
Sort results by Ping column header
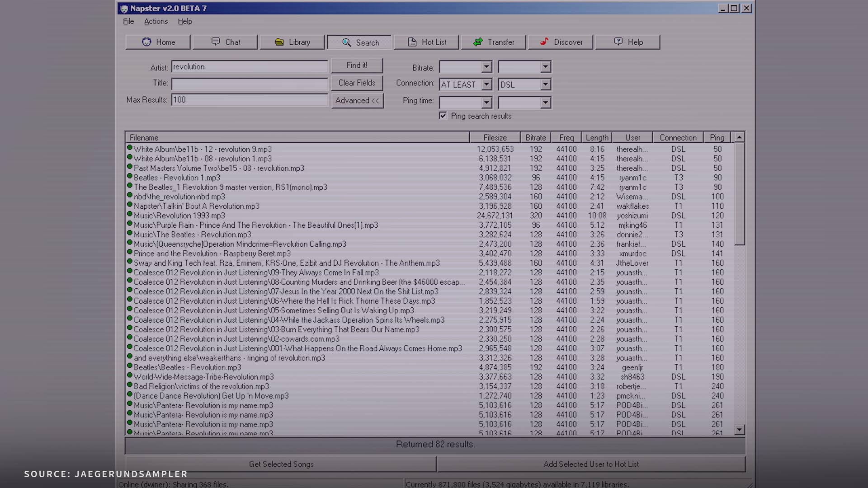coord(717,137)
